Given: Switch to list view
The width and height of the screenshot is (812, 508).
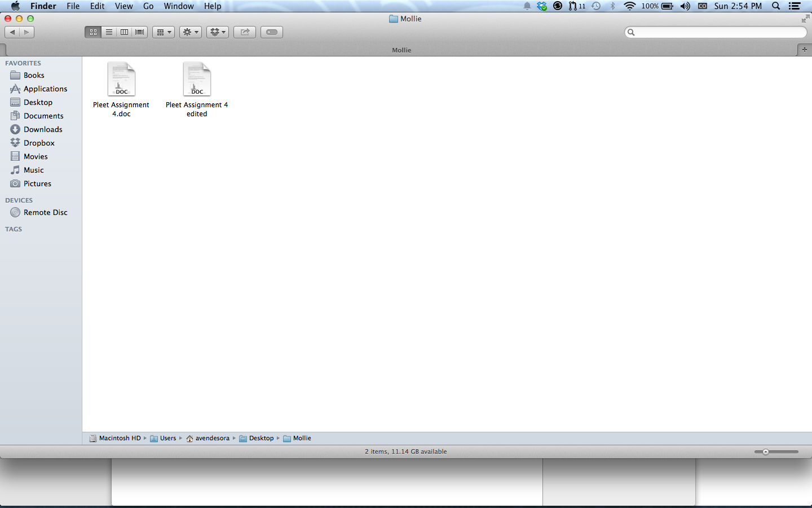Looking at the screenshot, I should (x=109, y=32).
